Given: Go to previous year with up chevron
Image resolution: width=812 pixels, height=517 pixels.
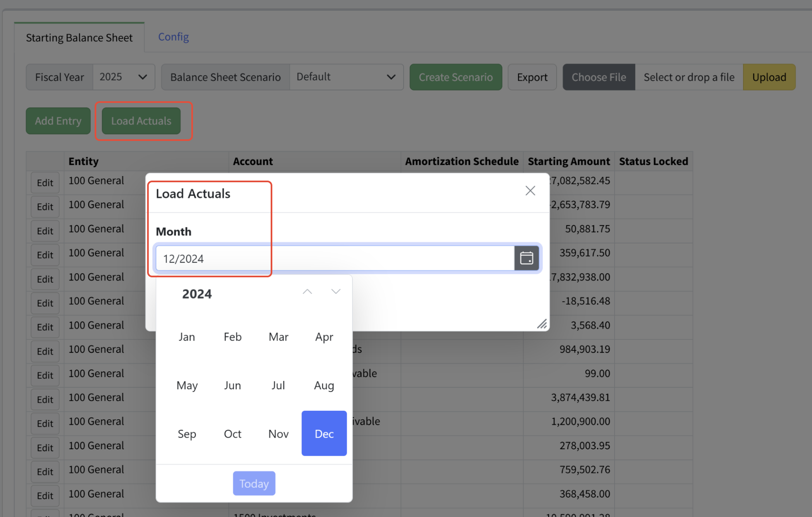Looking at the screenshot, I should point(307,292).
